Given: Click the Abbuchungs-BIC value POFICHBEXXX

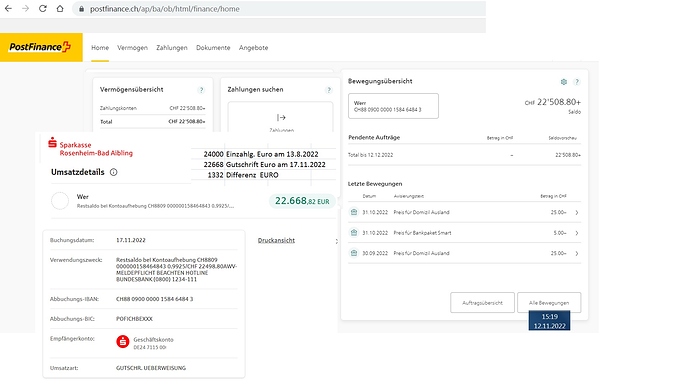Looking at the screenshot, I should click(x=134, y=319).
